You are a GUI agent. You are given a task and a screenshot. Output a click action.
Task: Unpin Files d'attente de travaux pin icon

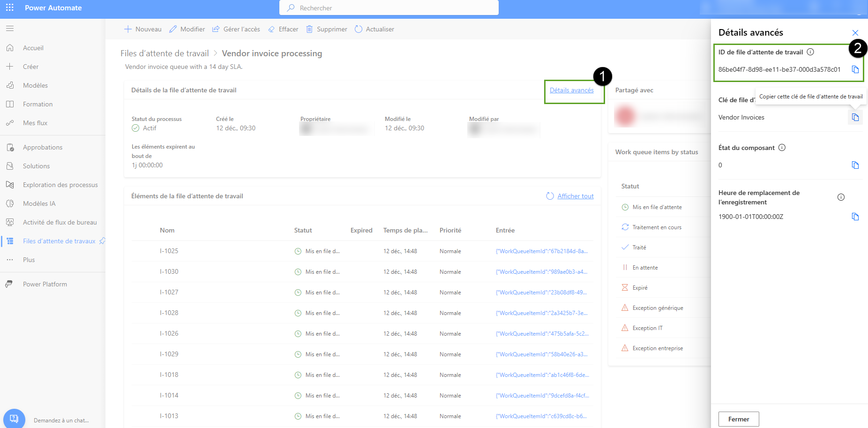102,241
